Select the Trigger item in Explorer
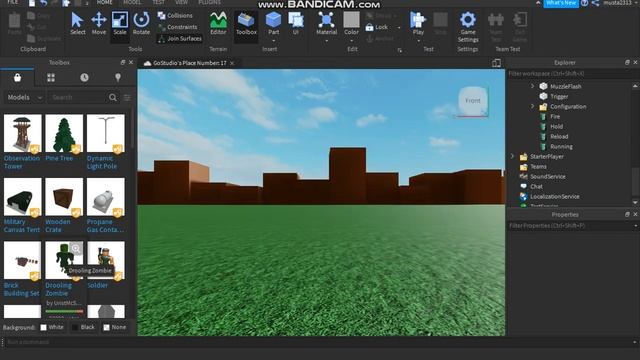This screenshot has height=360, width=640. click(559, 96)
